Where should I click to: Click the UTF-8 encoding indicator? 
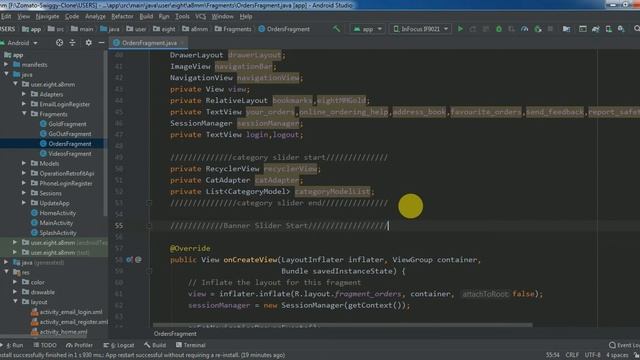[593, 355]
